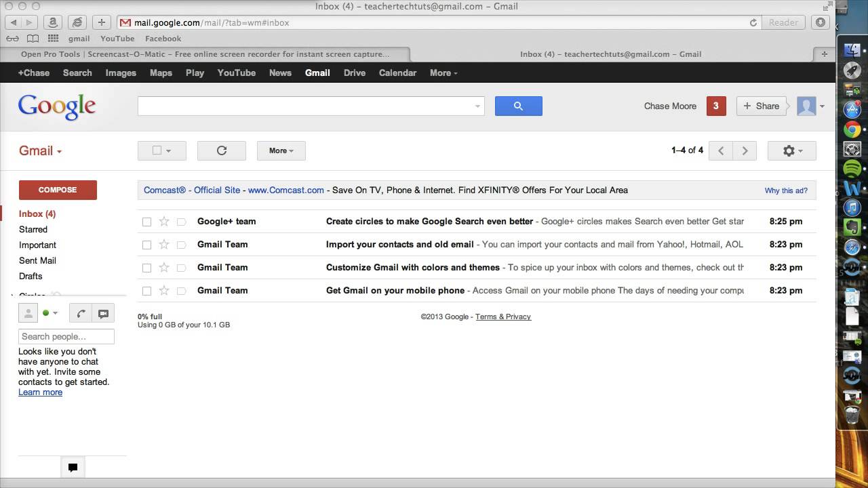The image size is (868, 488).
Task: Mark the 'Import your contacts' email as important
Action: pyautogui.click(x=181, y=245)
